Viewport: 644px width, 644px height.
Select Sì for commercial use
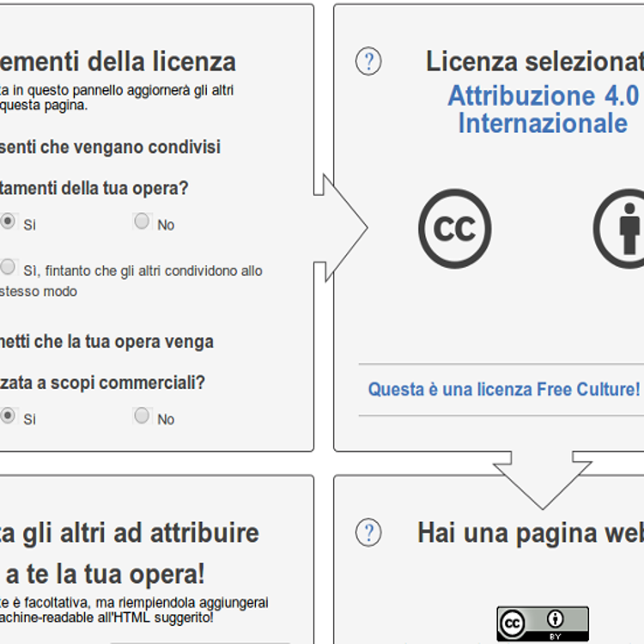8,416
